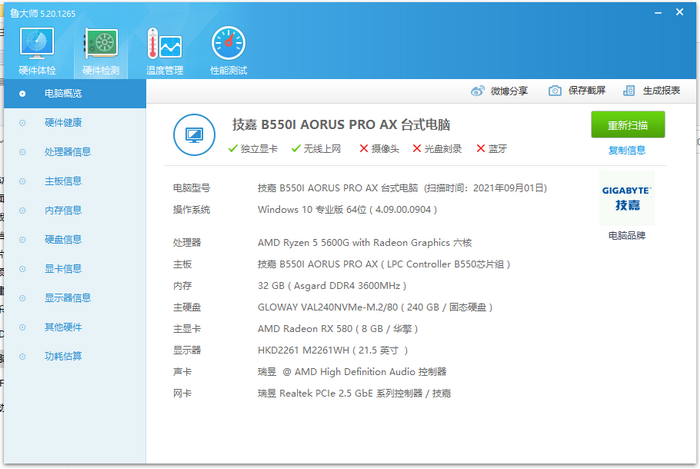The height and width of the screenshot is (469, 700).
Task: Open the 硬件体检 hardware checkup icon
Action: 37,45
